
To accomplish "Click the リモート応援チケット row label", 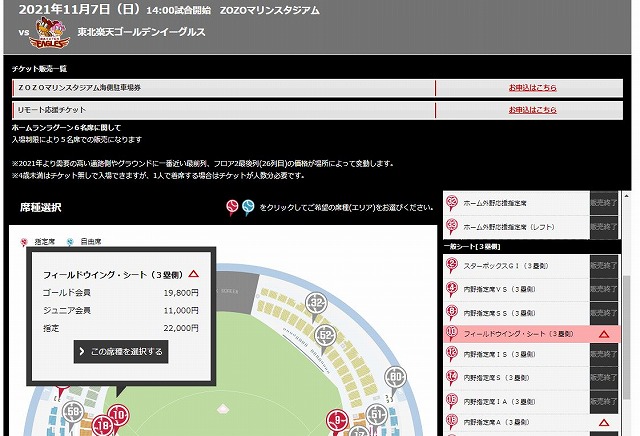I will pos(51,110).
